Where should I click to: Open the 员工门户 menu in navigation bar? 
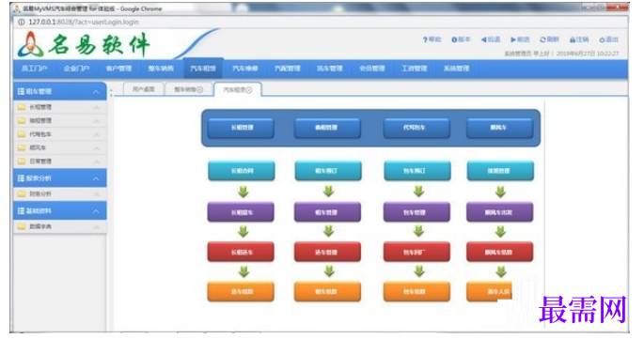pyautogui.click(x=34, y=69)
